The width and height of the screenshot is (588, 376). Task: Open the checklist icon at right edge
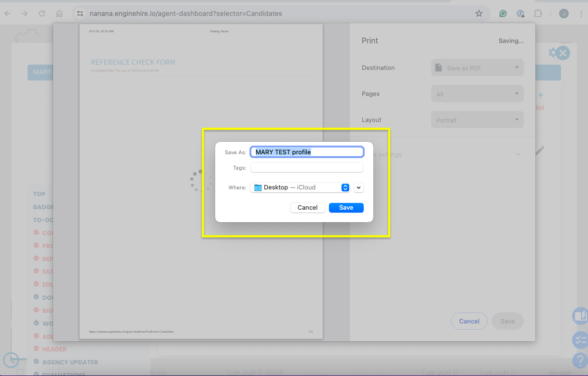(x=580, y=340)
